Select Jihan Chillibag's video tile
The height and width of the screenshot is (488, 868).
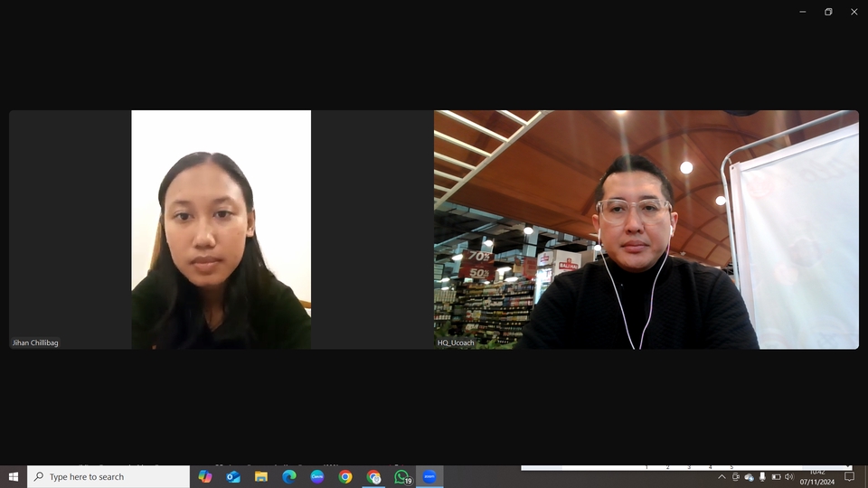[221, 230]
